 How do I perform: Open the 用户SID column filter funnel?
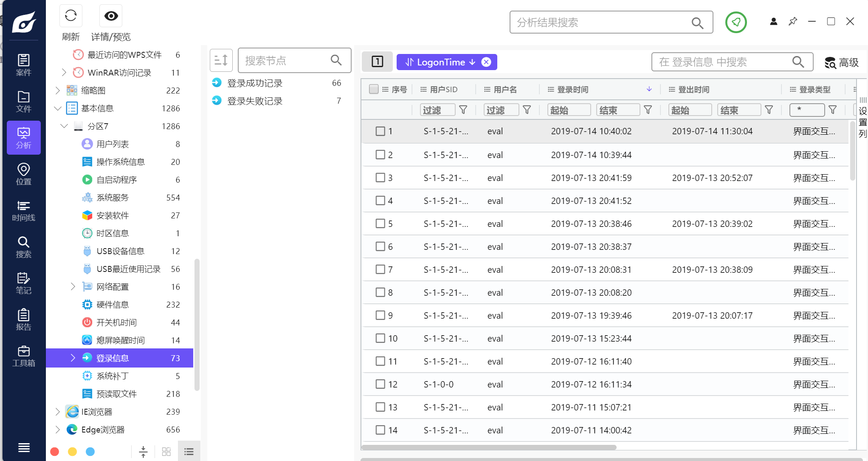pos(463,110)
